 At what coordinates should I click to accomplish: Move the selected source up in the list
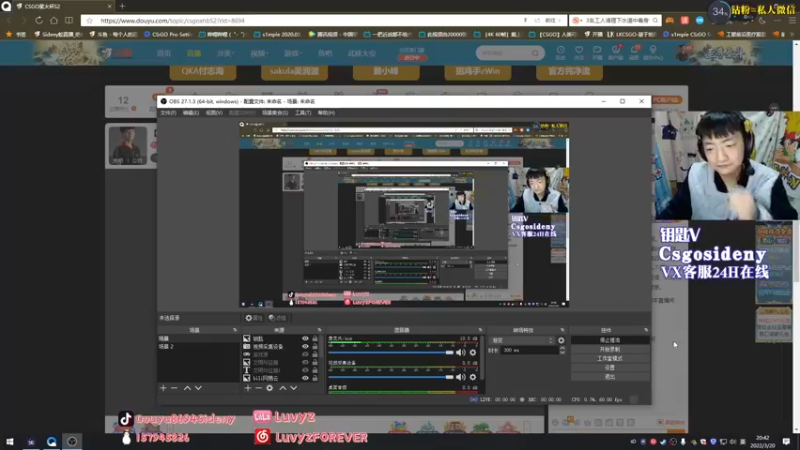pyautogui.click(x=283, y=388)
